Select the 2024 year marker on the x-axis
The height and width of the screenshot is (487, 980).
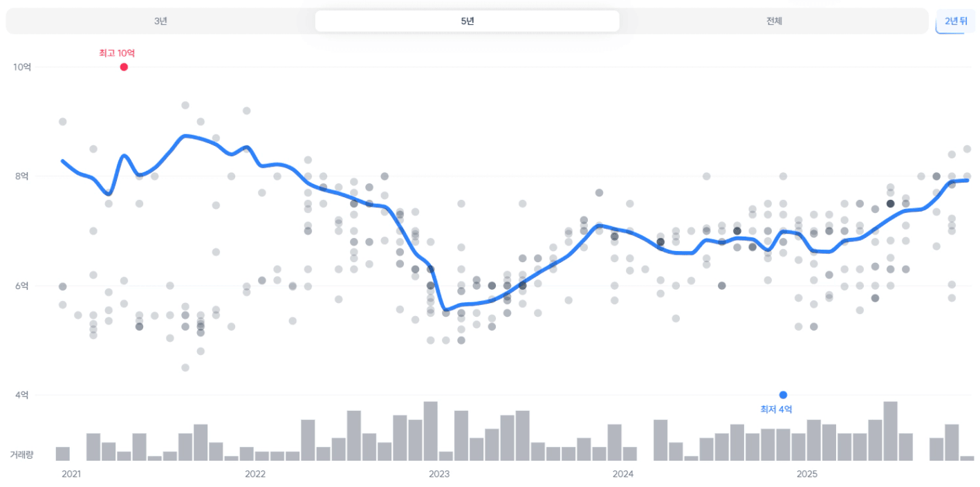click(623, 474)
